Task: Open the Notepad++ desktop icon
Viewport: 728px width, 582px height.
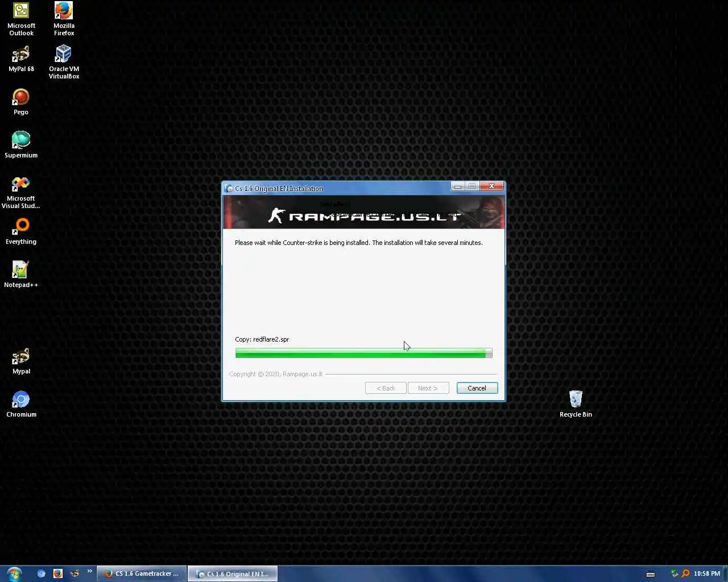Action: [x=21, y=275]
